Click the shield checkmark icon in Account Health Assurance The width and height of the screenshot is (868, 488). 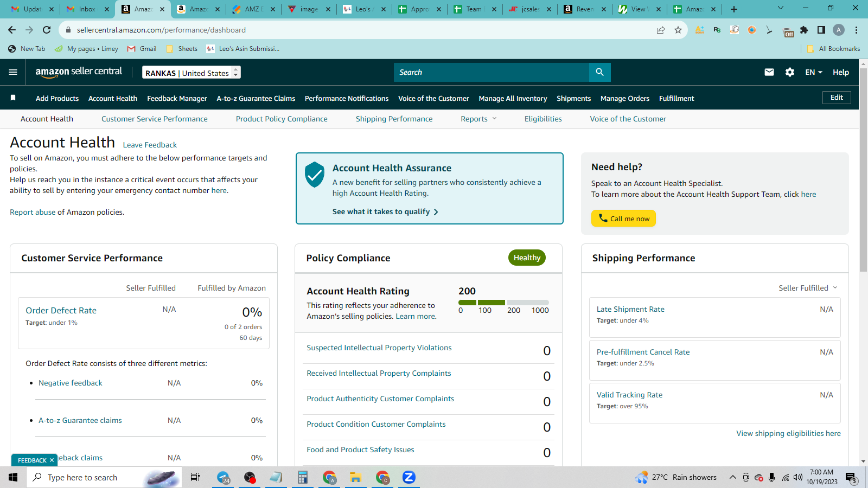point(315,175)
